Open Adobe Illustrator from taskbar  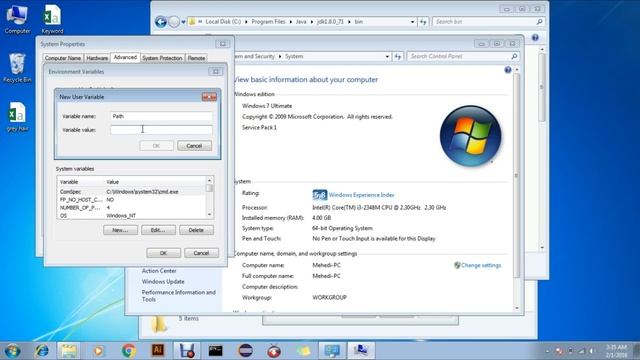158,350
